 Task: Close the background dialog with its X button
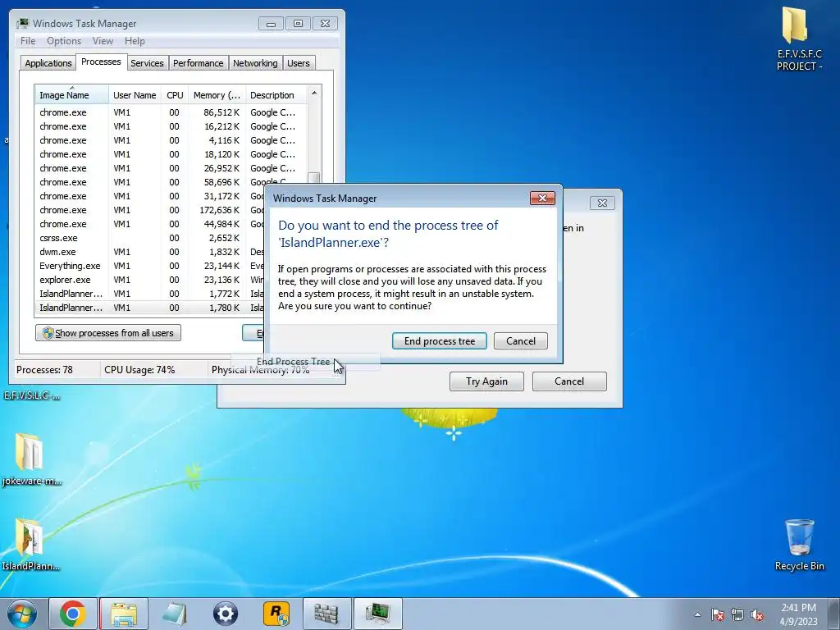602,203
